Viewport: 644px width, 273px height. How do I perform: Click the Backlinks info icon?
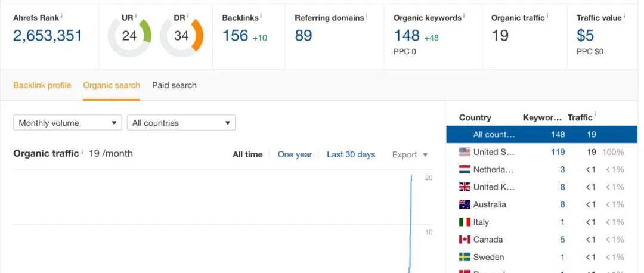click(261, 15)
